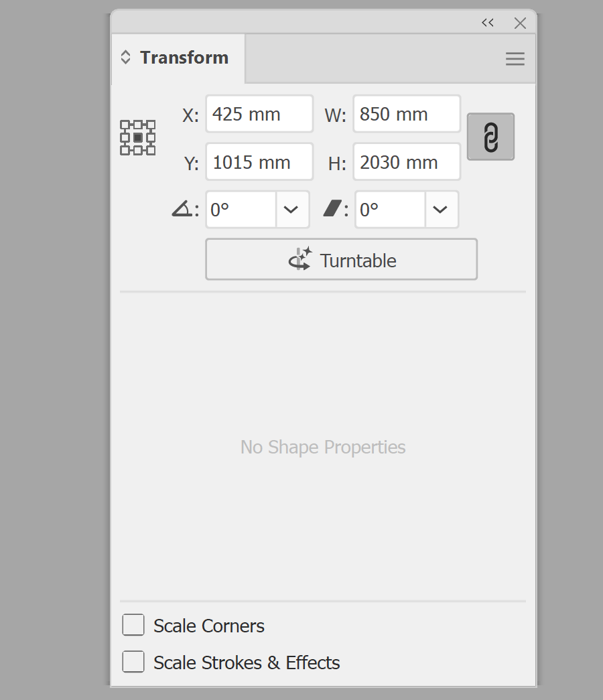Enable Scale Strokes & Effects checkbox
The height and width of the screenshot is (700, 603).
tap(133, 661)
